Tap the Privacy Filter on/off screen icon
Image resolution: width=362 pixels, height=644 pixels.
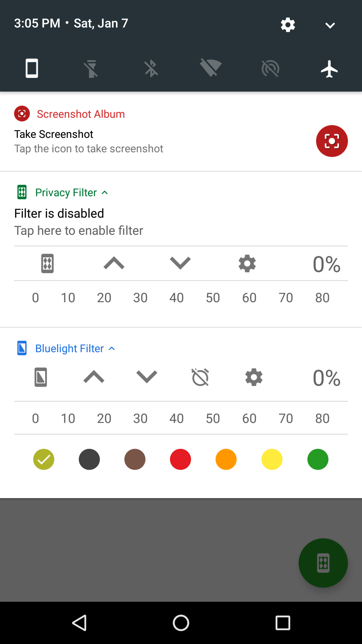pos(48,264)
